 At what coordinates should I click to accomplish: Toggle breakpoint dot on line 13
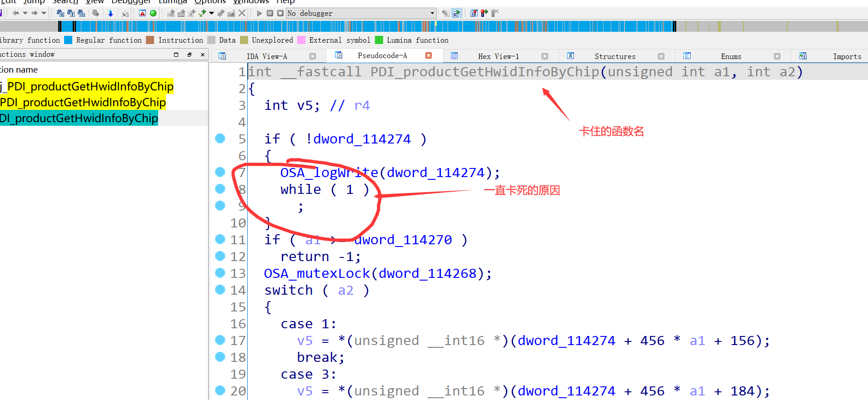[x=220, y=272]
